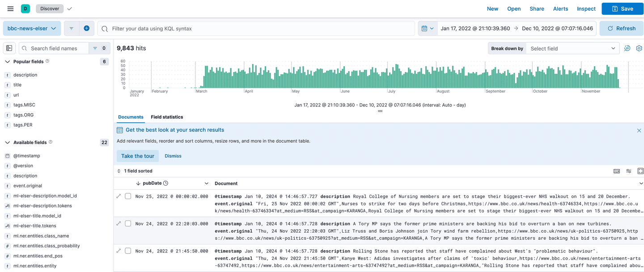Open the Inspect menu item

pos(586,8)
